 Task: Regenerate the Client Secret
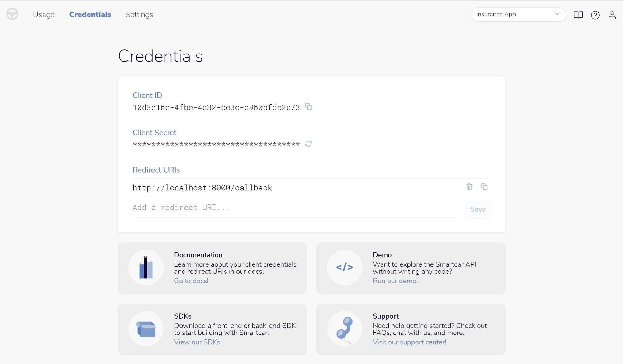(x=308, y=144)
